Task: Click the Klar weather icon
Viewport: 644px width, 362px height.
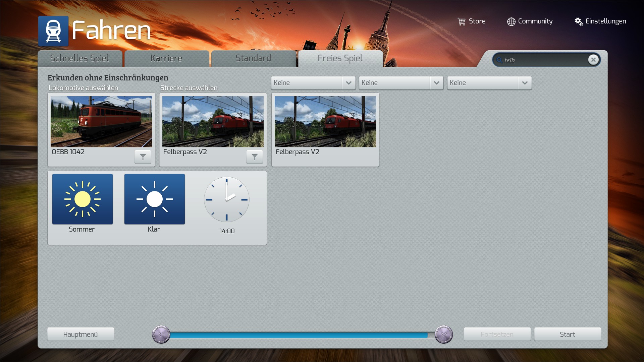Action: pos(154,199)
